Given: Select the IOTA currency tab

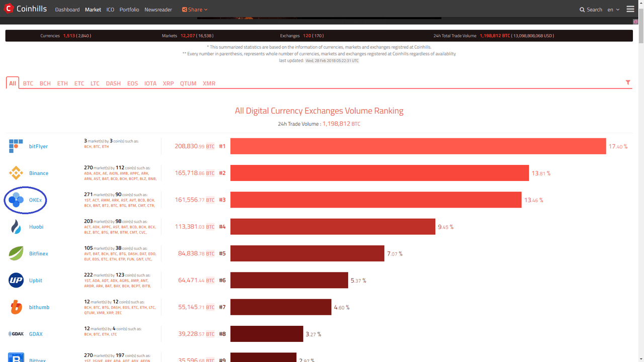Looking at the screenshot, I should click(x=150, y=83).
